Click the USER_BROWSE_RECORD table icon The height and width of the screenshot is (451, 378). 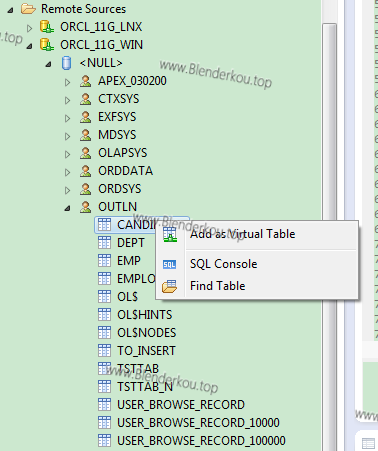coord(104,405)
